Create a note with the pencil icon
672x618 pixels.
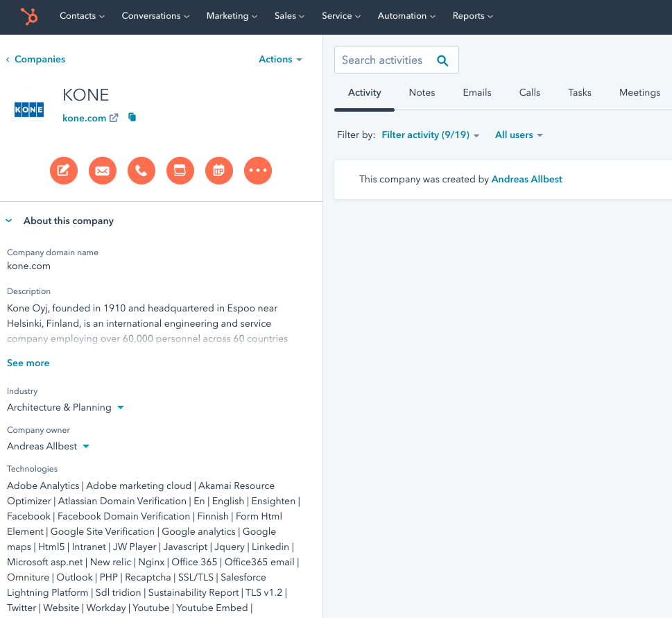(63, 171)
